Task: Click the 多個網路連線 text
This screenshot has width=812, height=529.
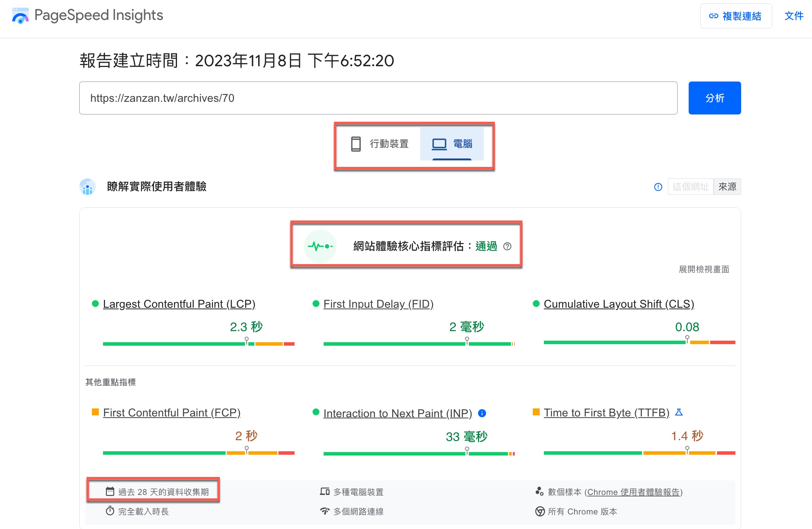Action: click(x=359, y=511)
